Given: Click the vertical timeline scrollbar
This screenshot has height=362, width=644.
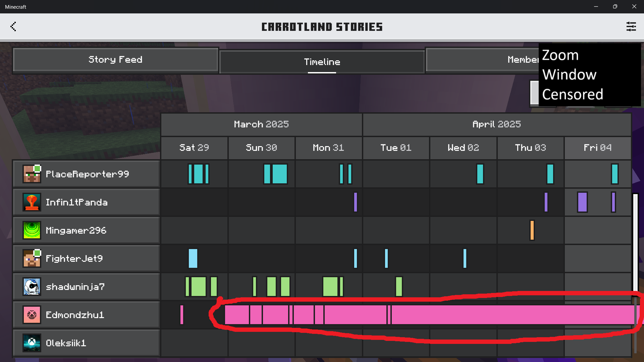Looking at the screenshot, I should tap(635, 241).
